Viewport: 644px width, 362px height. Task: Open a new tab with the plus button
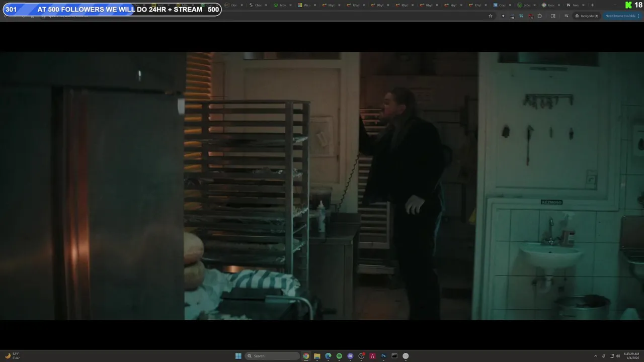click(592, 5)
